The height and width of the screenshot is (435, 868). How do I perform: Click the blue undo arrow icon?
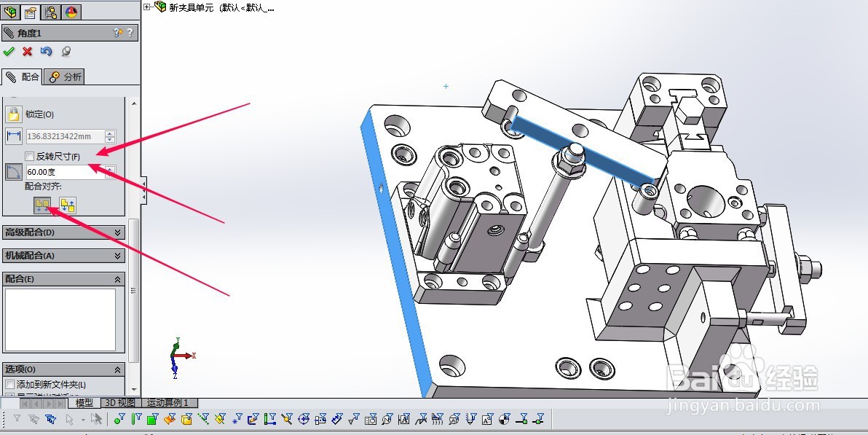pyautogui.click(x=46, y=52)
